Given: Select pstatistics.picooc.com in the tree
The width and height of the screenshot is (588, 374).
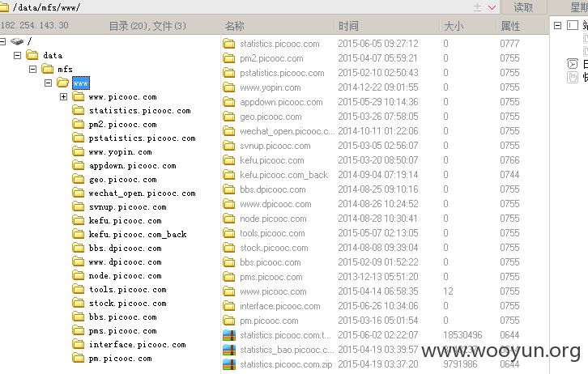Looking at the screenshot, I should coord(142,138).
